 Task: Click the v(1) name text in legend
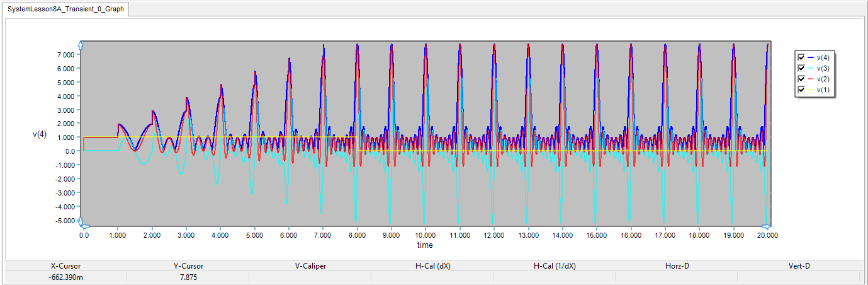tap(823, 90)
